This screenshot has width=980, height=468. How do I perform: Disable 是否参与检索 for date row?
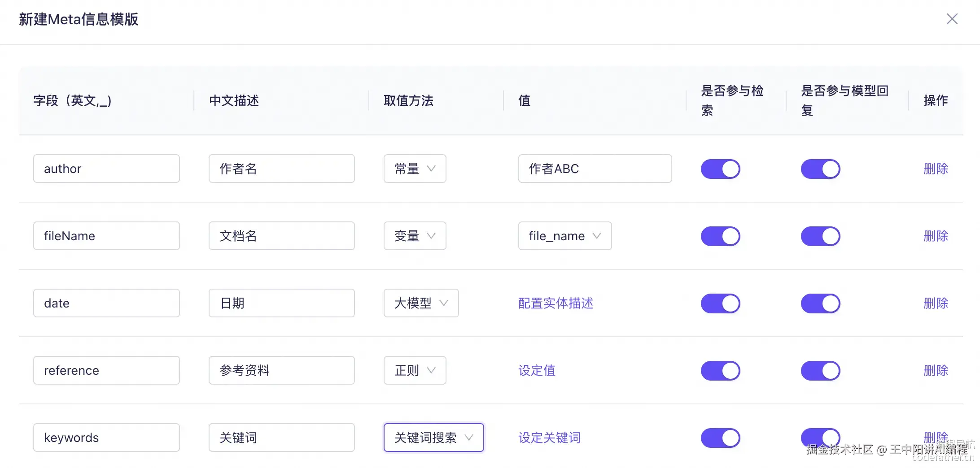(x=720, y=303)
